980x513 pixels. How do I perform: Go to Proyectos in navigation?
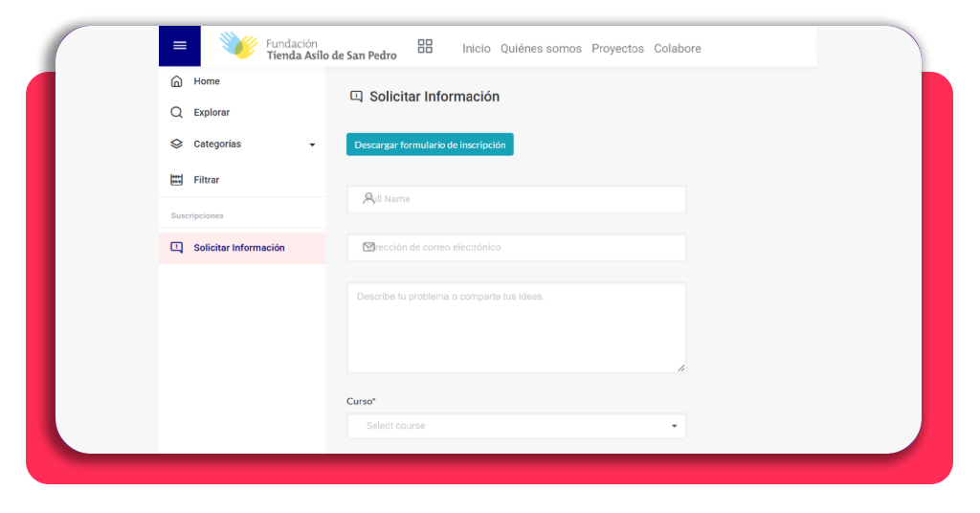(617, 48)
